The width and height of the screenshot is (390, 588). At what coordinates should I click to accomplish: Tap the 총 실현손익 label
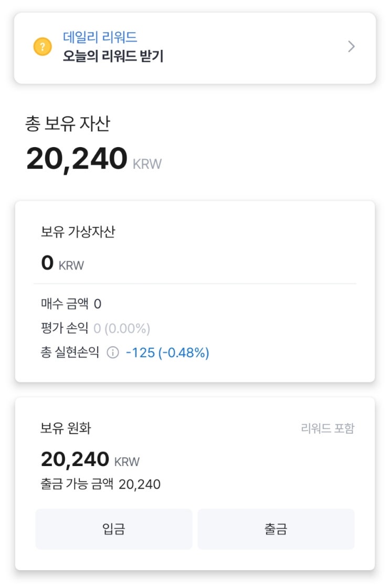coord(70,353)
